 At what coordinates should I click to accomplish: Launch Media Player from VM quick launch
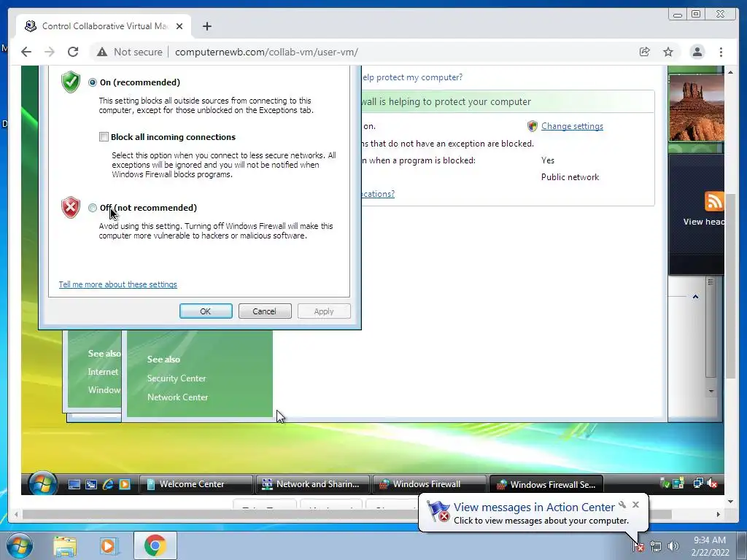(x=125, y=484)
